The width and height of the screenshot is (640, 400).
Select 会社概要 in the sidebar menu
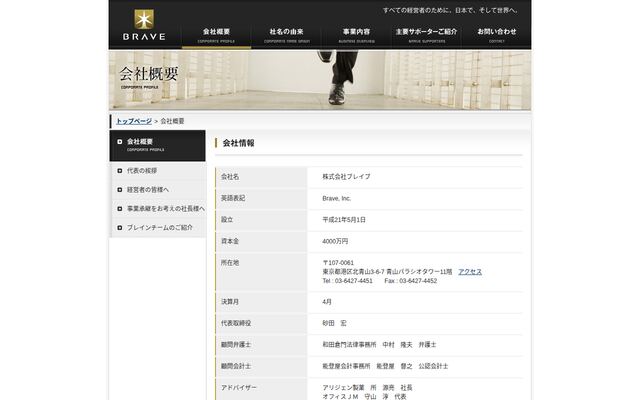(158, 145)
